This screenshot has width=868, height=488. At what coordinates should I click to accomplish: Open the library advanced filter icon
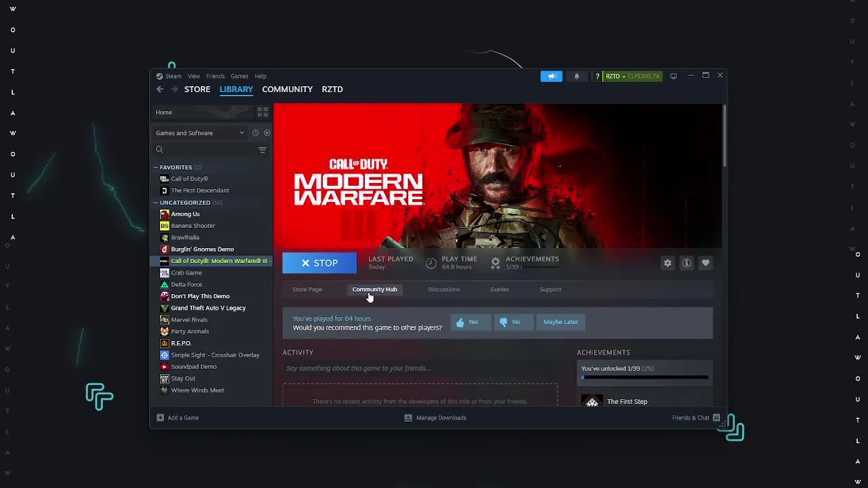[262, 150]
